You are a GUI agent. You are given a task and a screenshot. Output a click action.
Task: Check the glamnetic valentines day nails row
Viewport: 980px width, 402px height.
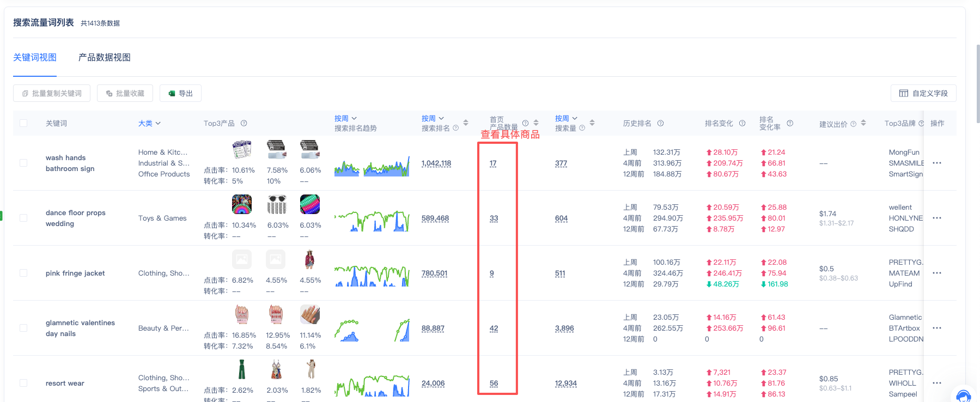(23, 328)
